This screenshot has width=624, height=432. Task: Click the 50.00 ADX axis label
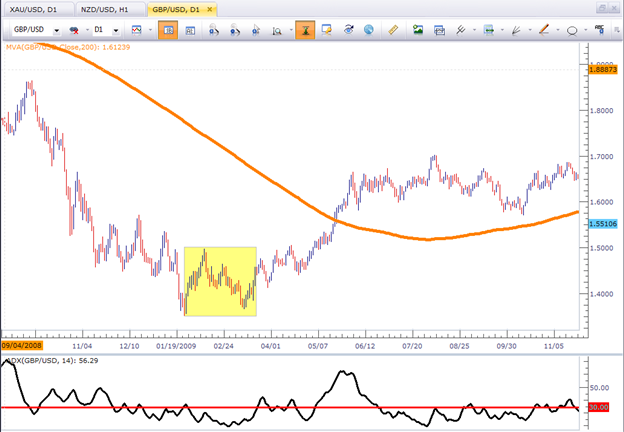599,387
